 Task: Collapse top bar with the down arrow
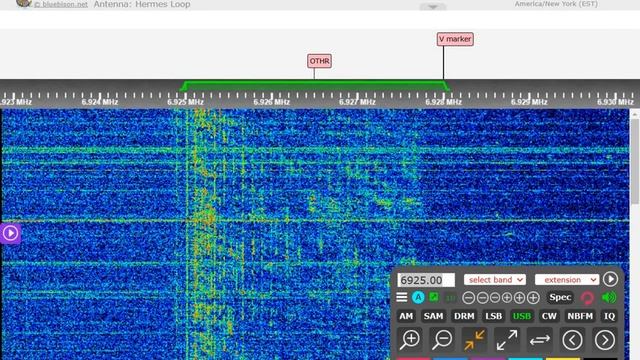click(x=433, y=7)
